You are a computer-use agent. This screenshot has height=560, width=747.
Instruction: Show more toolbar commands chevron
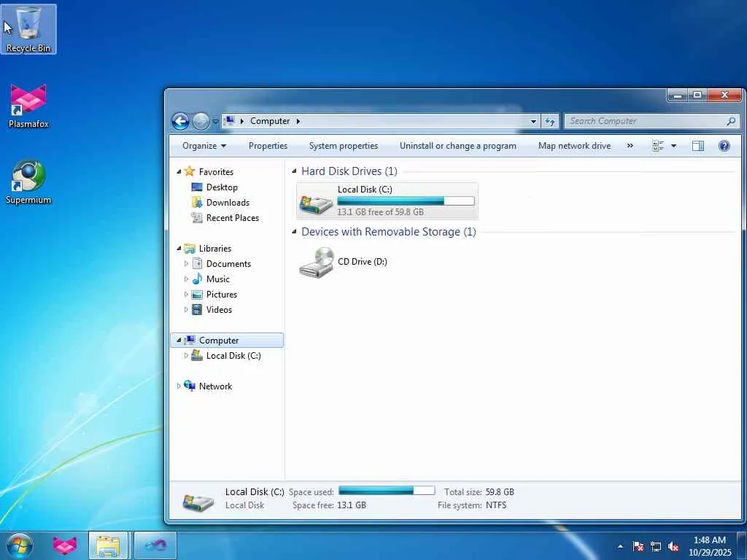[x=630, y=146]
